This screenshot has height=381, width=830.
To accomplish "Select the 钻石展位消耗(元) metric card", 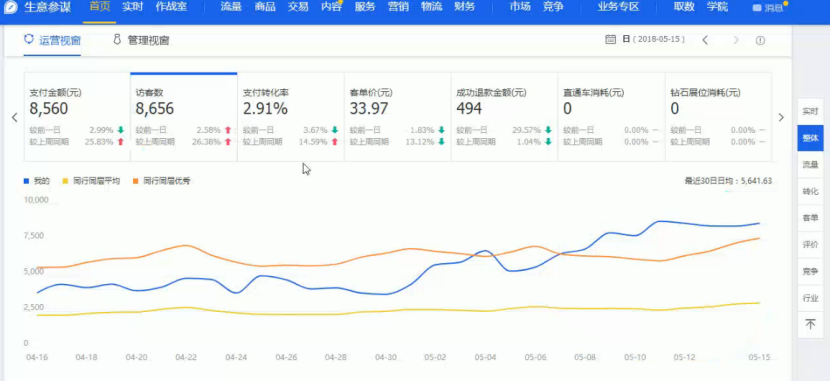I will pos(718,117).
